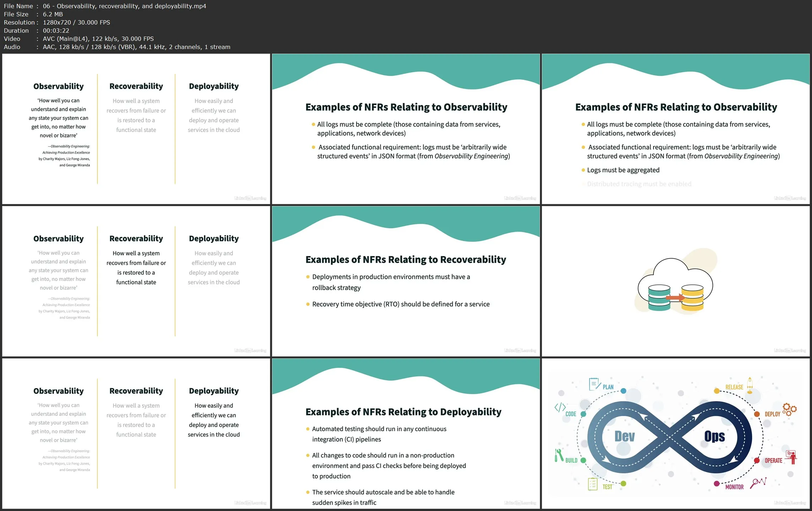Click the OPERATE presenter icon

coord(791,457)
